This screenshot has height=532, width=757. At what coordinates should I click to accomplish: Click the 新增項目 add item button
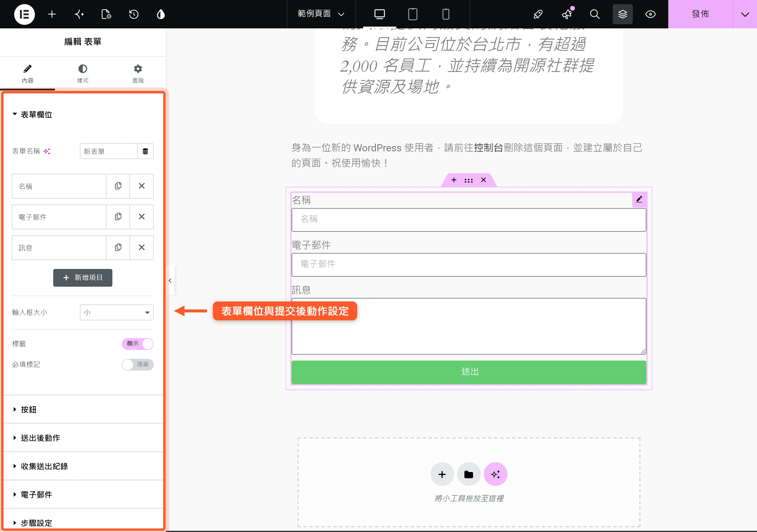(x=83, y=278)
